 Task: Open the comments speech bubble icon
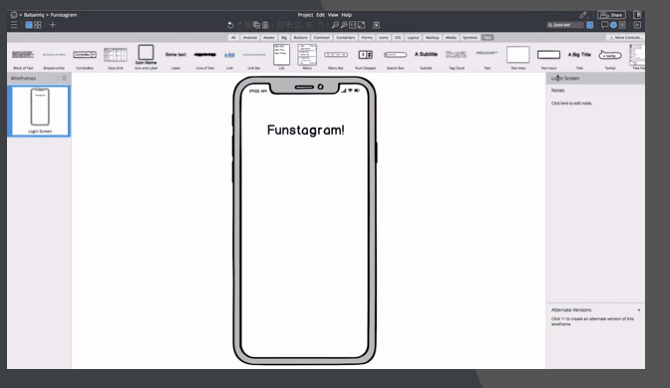[x=605, y=25]
